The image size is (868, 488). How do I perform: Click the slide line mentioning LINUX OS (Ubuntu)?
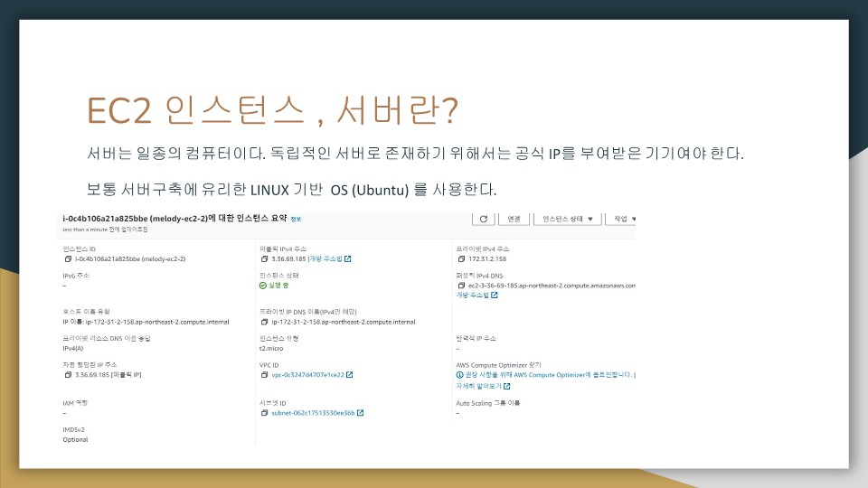(x=291, y=190)
